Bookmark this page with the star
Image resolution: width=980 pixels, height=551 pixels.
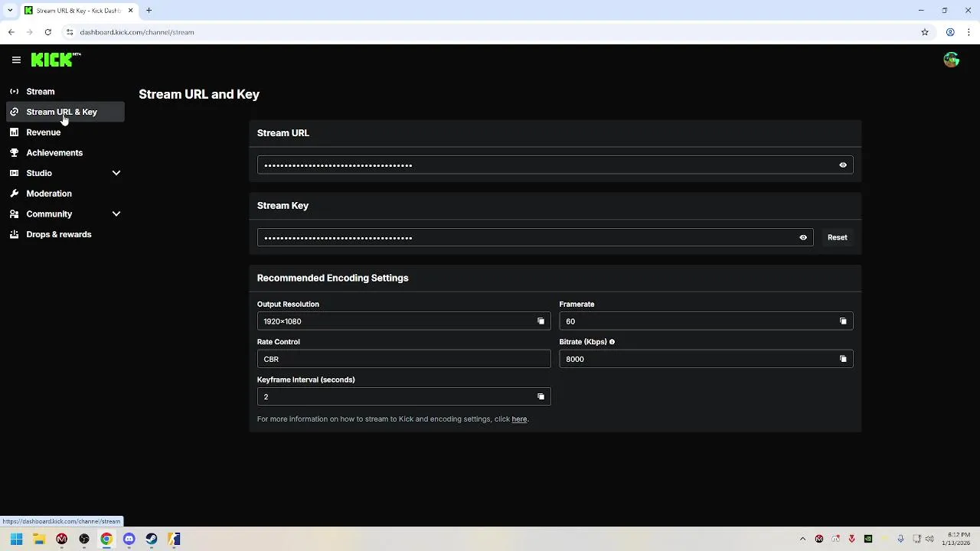click(925, 32)
